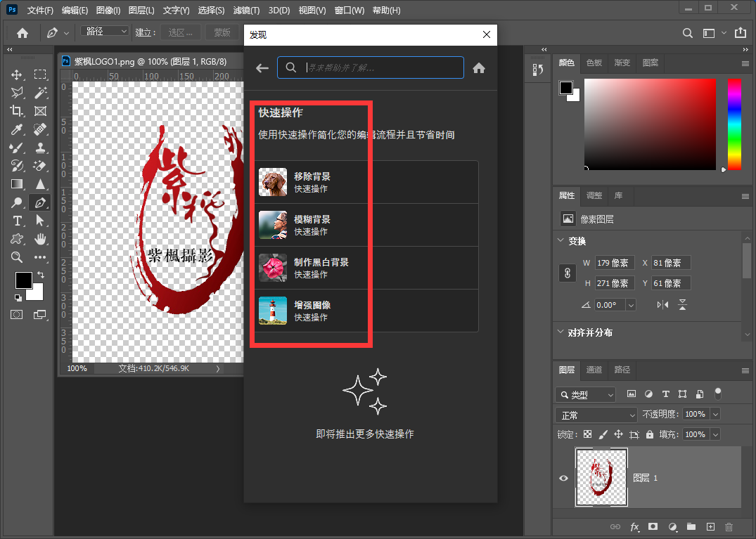The height and width of the screenshot is (539, 756).
Task: Change the screen mode
Action: (x=40, y=315)
